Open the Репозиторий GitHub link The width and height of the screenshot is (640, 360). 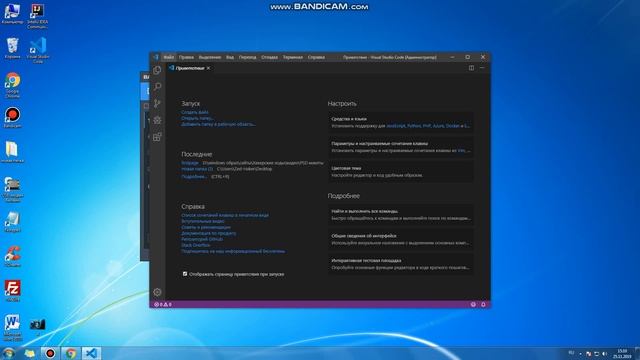[x=202, y=239]
